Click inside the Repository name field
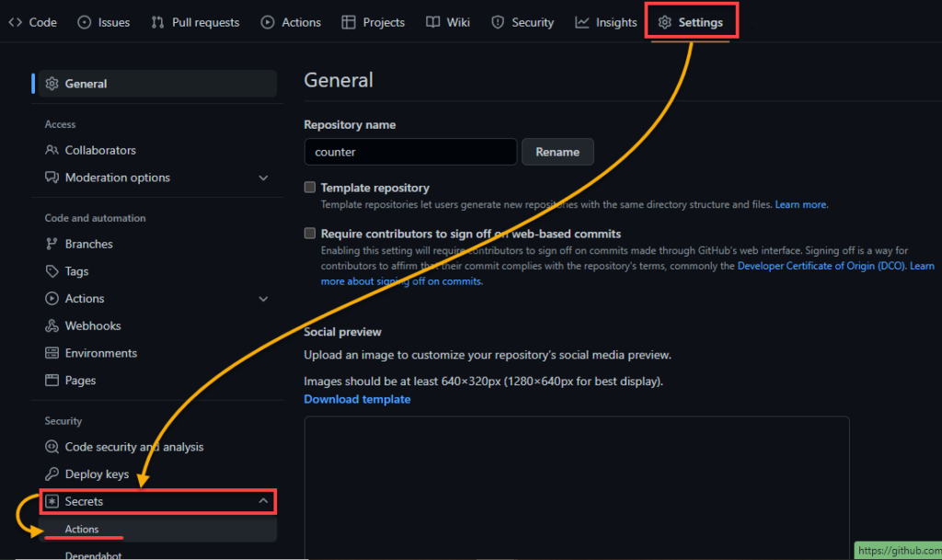 [x=409, y=152]
